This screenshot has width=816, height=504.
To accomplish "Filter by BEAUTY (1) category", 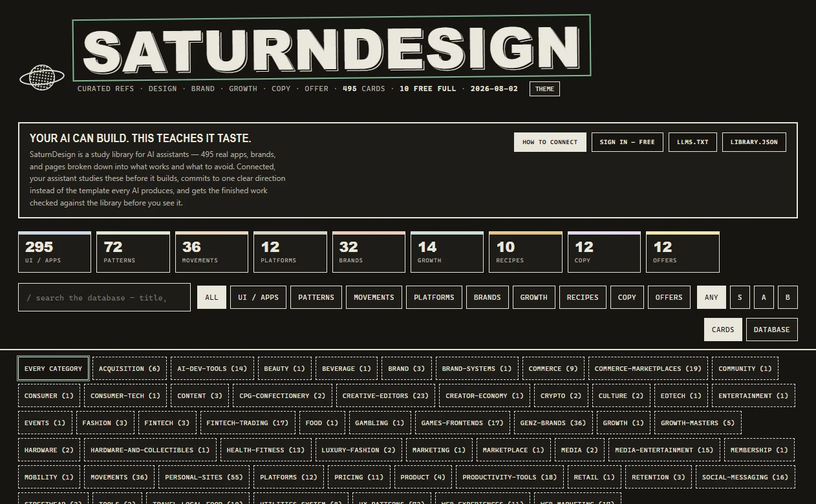I will (x=285, y=368).
